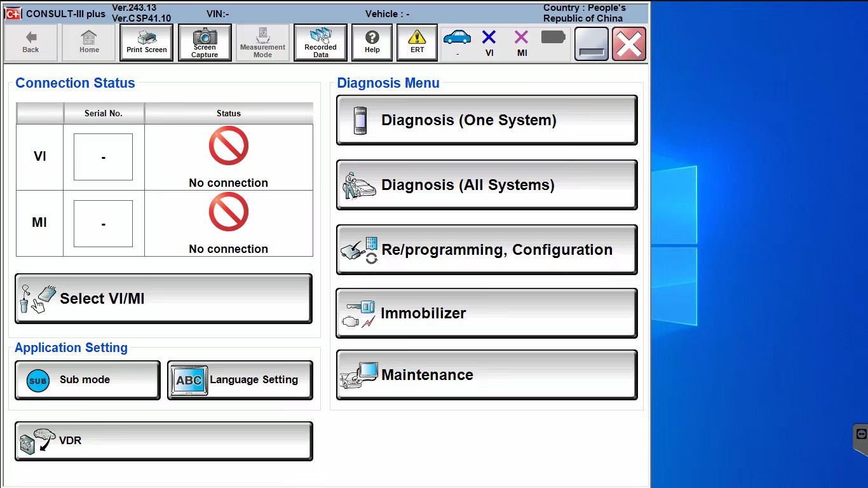Open Screen Capture camera tool

[205, 43]
